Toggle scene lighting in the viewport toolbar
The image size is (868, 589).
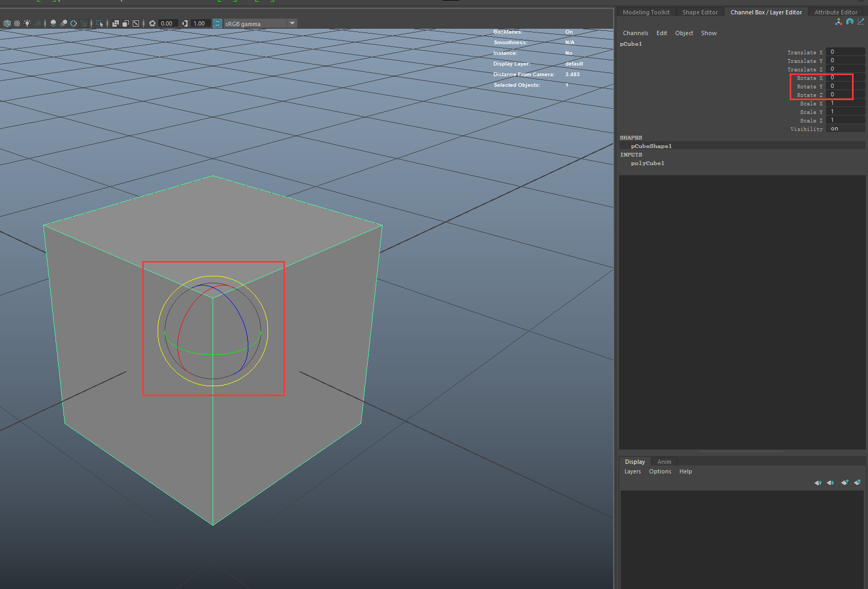[x=27, y=23]
